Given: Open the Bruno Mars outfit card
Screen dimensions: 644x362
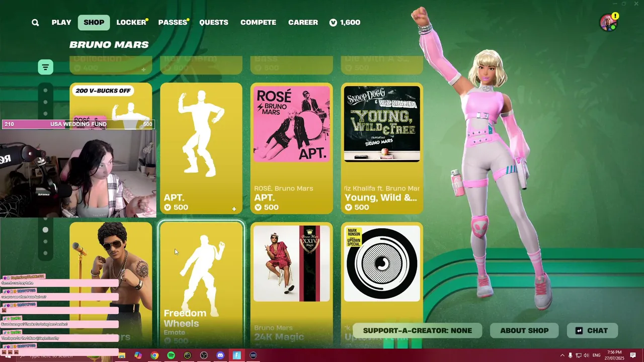Looking at the screenshot, I should (x=111, y=284).
